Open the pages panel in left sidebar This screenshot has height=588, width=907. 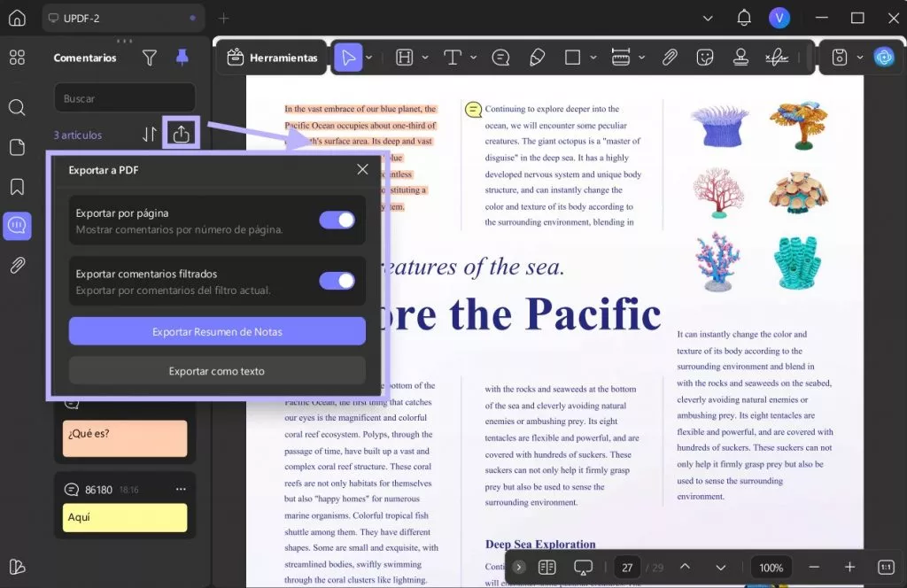(17, 147)
